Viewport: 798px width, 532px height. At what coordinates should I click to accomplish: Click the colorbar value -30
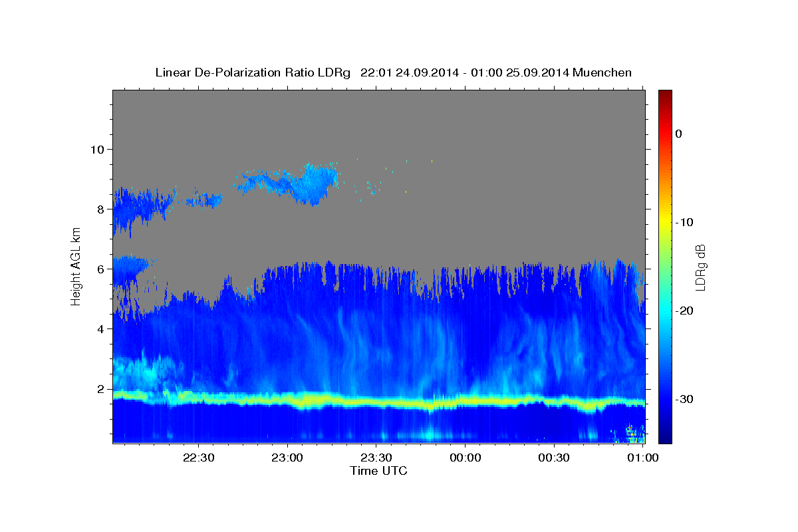684,399
